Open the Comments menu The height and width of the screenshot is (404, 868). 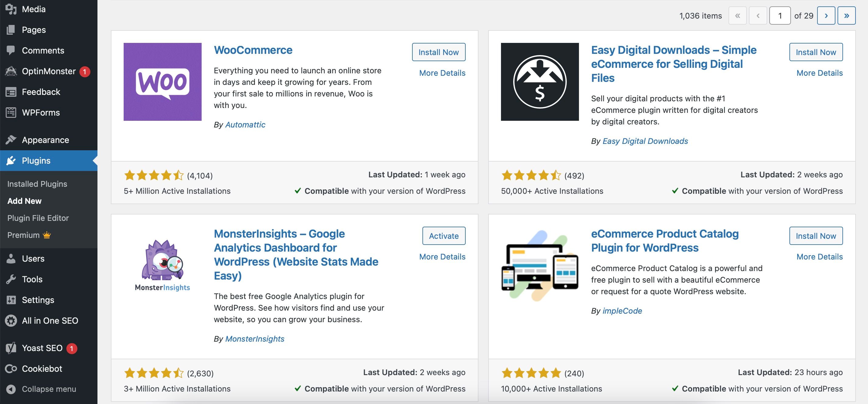[x=48, y=50]
